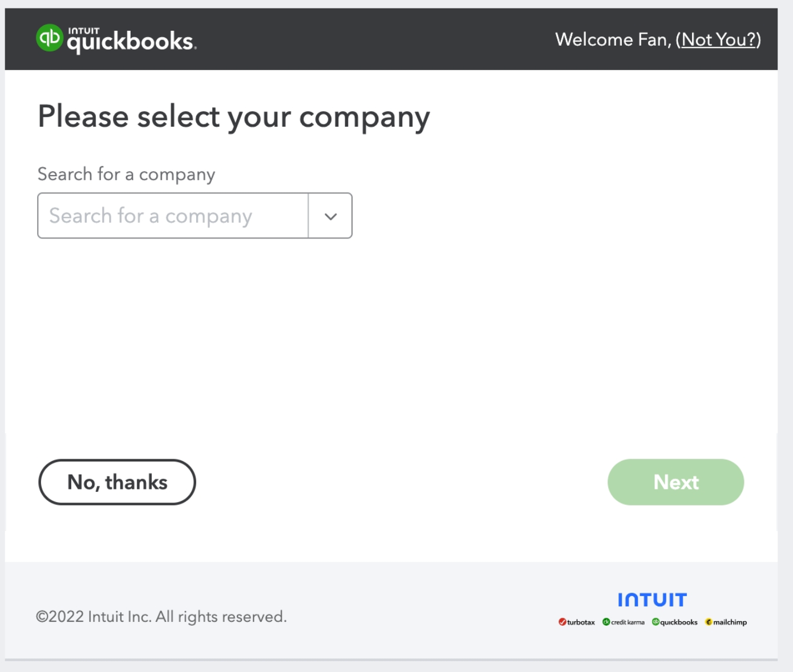Click the quickbooks text in footer
The width and height of the screenshot is (793, 672).
pyautogui.click(x=679, y=622)
